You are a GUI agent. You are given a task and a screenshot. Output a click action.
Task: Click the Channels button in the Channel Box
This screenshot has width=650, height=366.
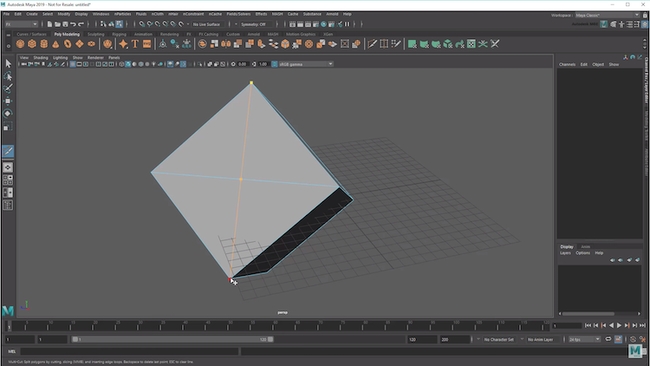(x=567, y=65)
